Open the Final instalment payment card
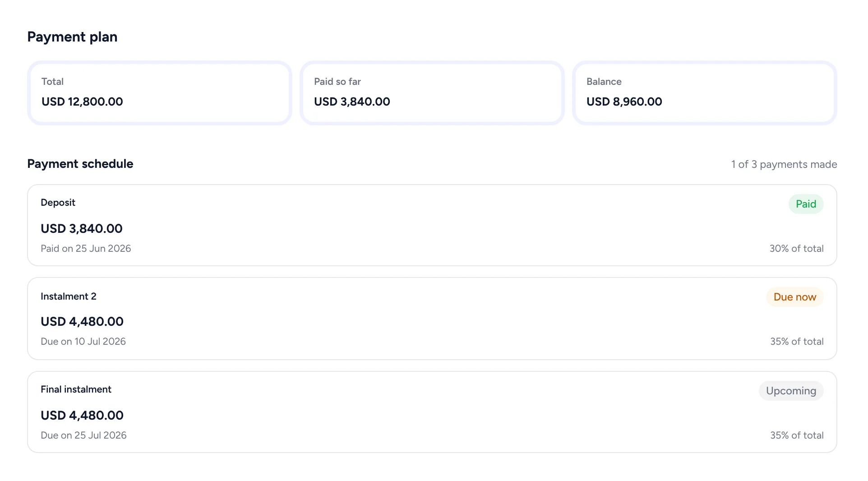 pyautogui.click(x=432, y=412)
